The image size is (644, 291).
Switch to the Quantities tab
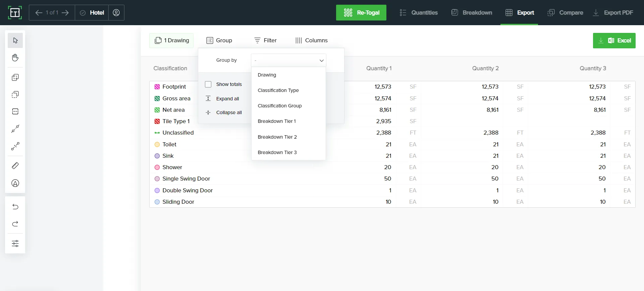point(419,13)
